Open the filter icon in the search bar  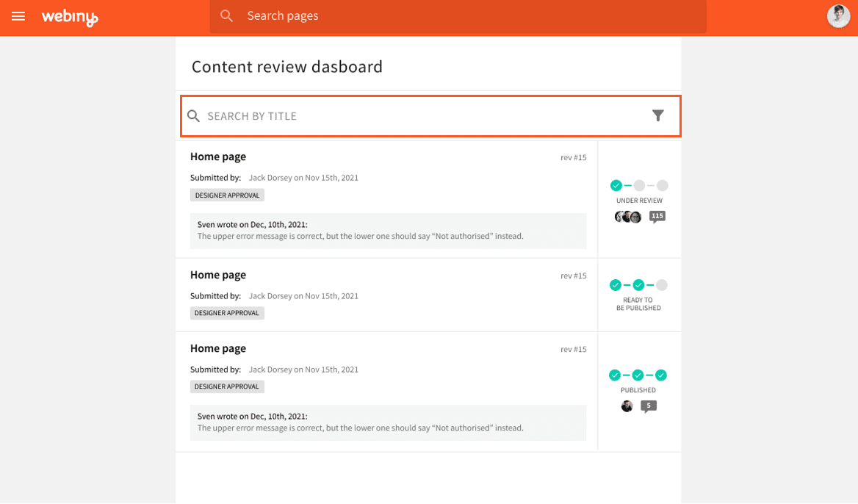click(x=657, y=115)
